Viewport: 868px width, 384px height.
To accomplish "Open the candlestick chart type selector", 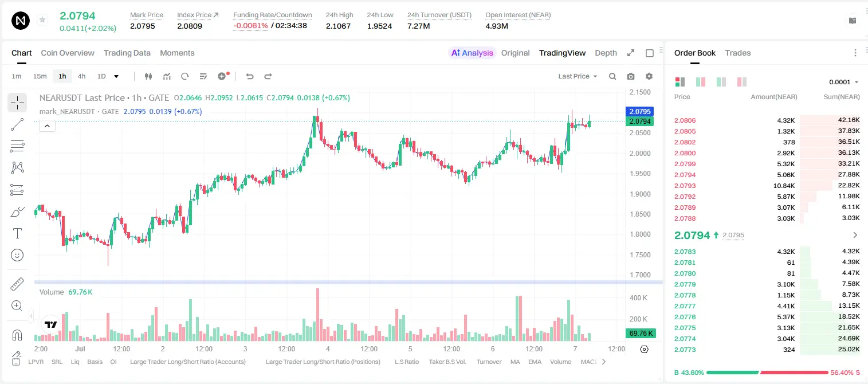I will [148, 76].
